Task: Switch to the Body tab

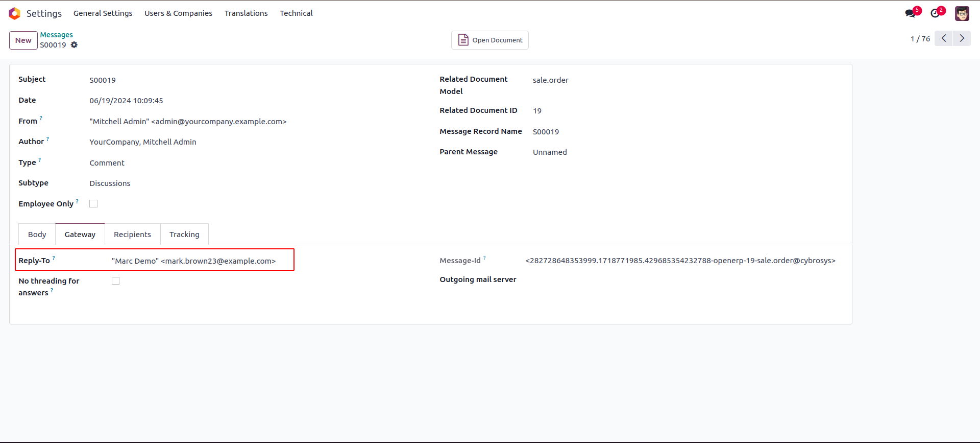Action: (x=37, y=234)
